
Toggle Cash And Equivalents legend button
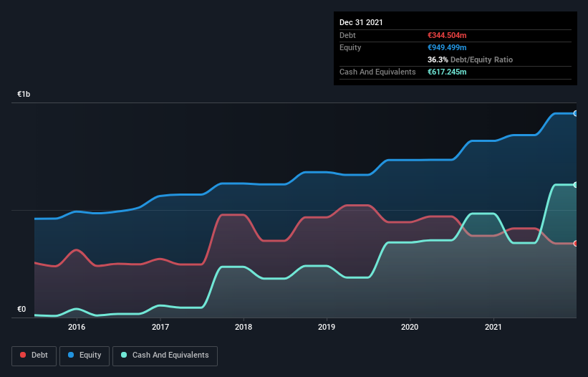165,355
